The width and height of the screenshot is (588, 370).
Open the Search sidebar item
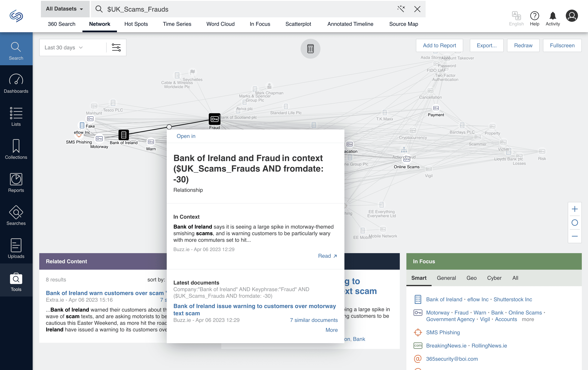pyautogui.click(x=16, y=49)
